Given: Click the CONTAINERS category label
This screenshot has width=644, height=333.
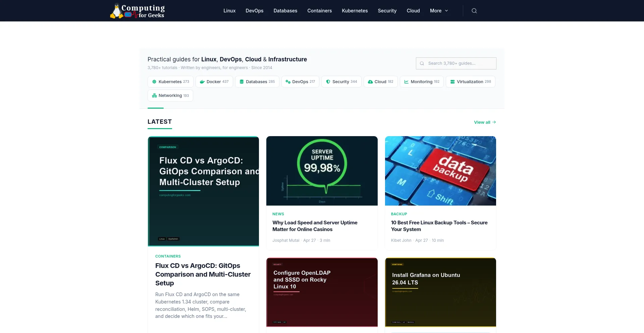Looking at the screenshot, I should (168, 256).
